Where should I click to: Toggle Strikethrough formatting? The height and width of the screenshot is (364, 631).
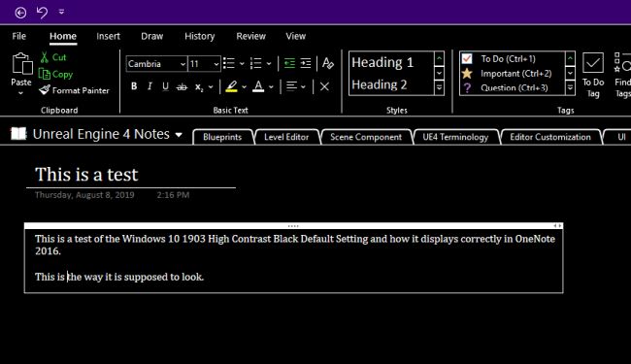click(x=182, y=86)
